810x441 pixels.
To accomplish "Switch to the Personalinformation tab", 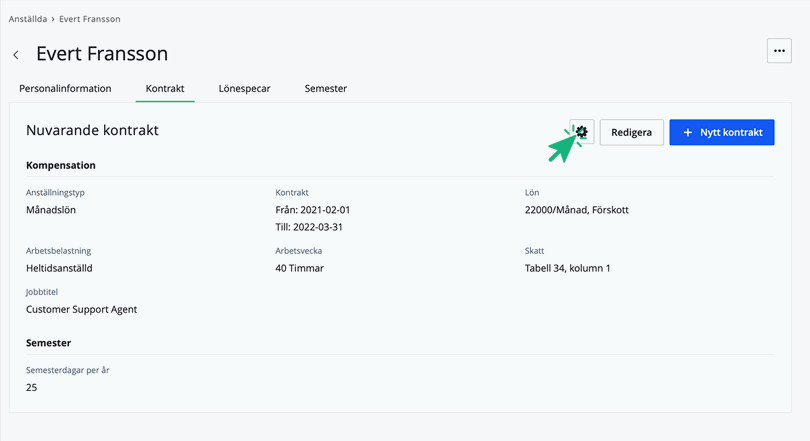I will (x=65, y=89).
